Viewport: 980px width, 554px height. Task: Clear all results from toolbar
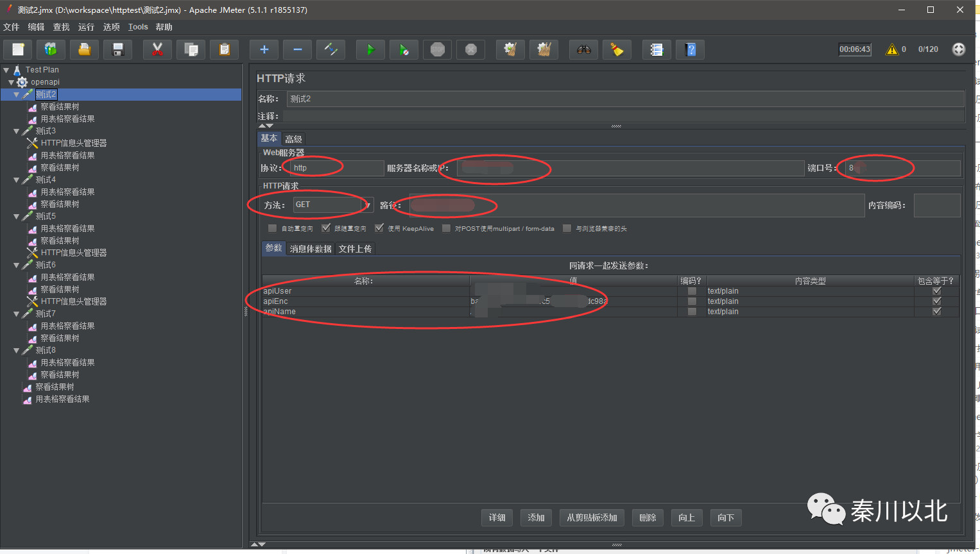[544, 49]
